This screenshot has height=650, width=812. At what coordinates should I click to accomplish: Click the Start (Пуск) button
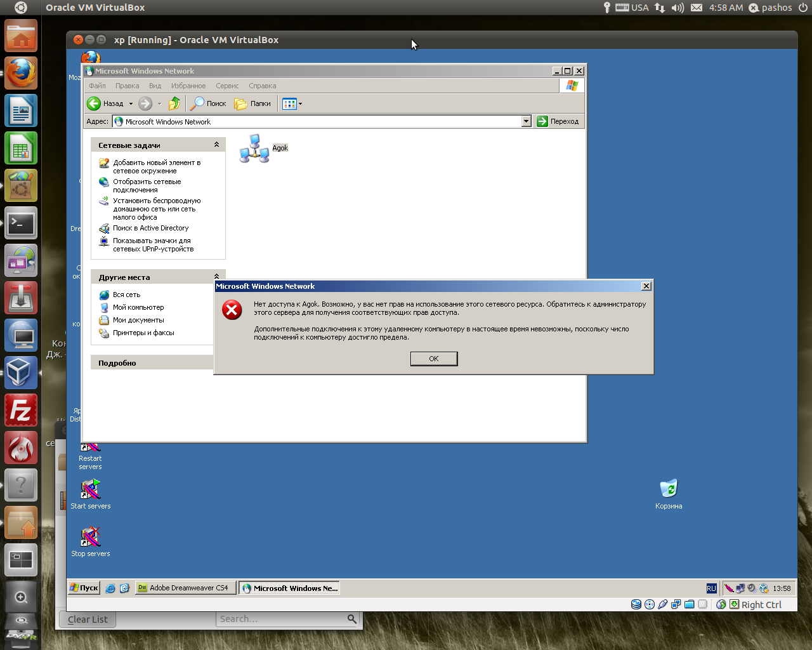84,588
